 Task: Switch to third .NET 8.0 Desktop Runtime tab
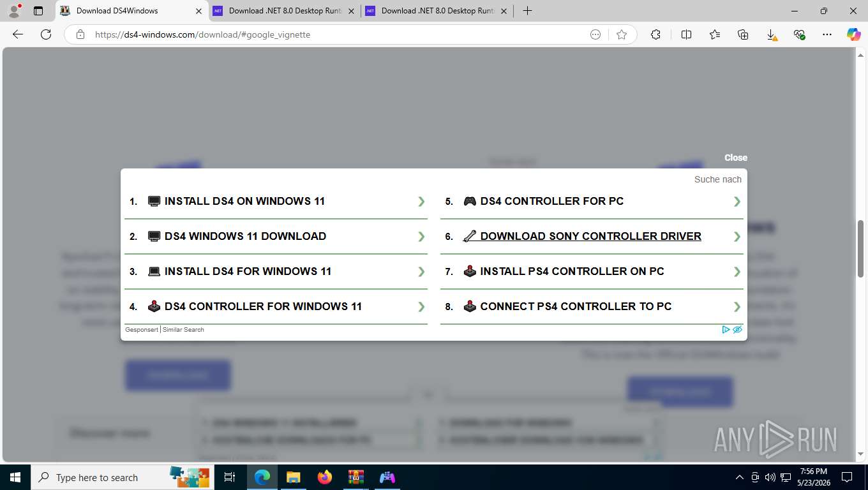tap(438, 11)
